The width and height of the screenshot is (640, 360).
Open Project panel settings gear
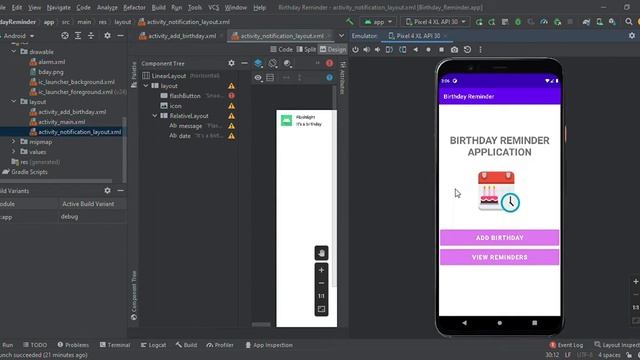tap(107, 36)
